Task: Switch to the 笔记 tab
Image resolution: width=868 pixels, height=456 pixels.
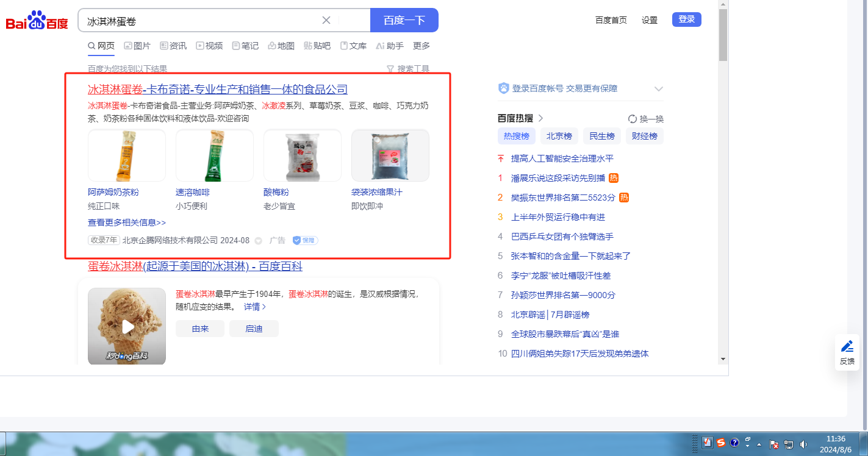Action: (x=245, y=46)
